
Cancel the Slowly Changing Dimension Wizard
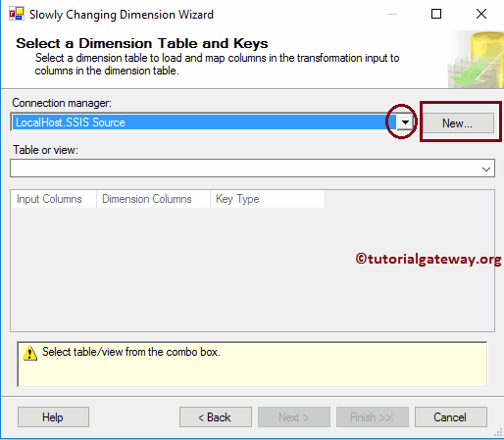(x=451, y=416)
